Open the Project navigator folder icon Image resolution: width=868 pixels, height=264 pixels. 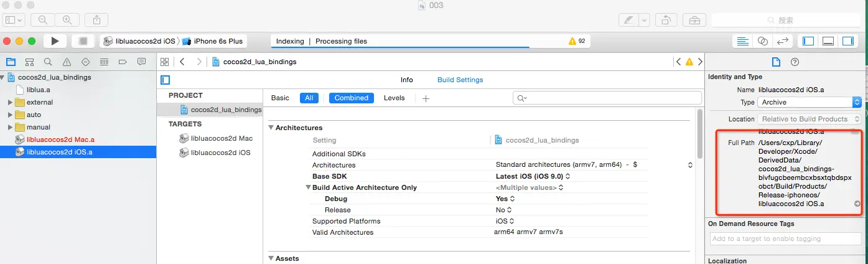[11, 62]
